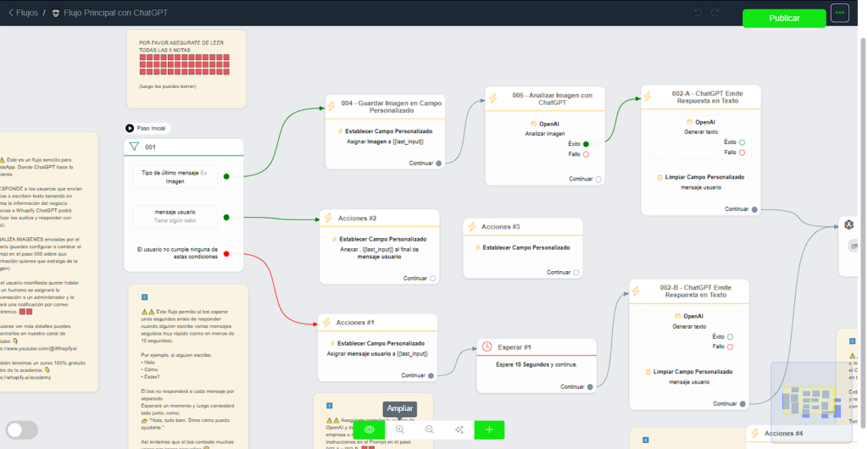Click Éxito output circle on node 002-A
Image resolution: width=868 pixels, height=449 pixels.
[x=742, y=142]
